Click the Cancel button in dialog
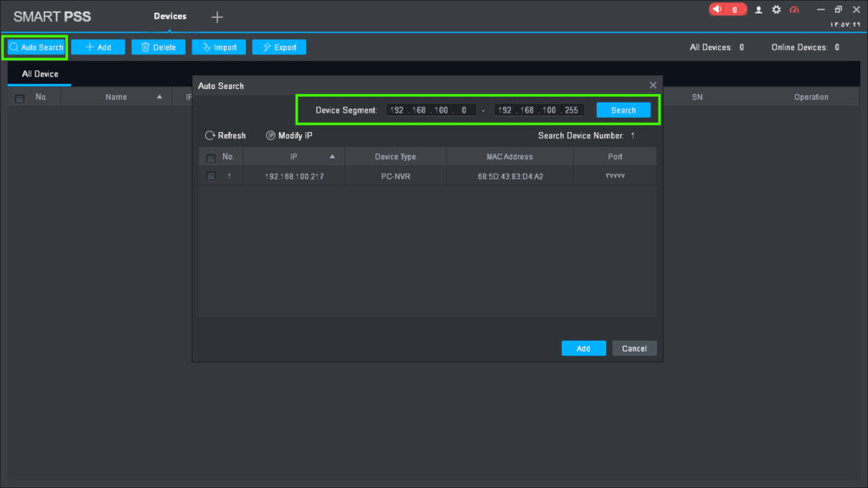Image resolution: width=868 pixels, height=488 pixels. (x=634, y=348)
